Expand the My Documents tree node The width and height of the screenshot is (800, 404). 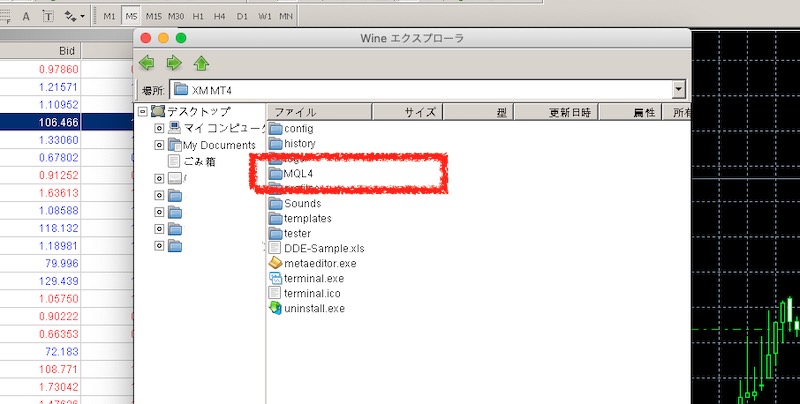coord(159,145)
